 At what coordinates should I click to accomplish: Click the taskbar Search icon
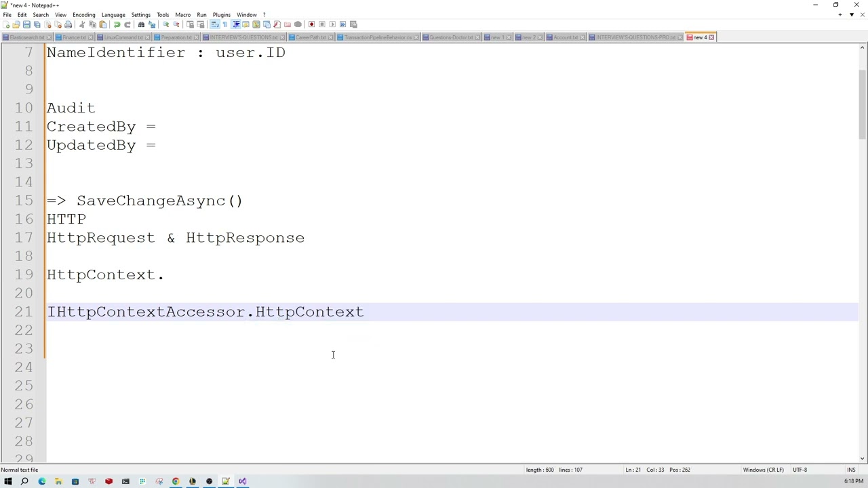[x=24, y=481]
